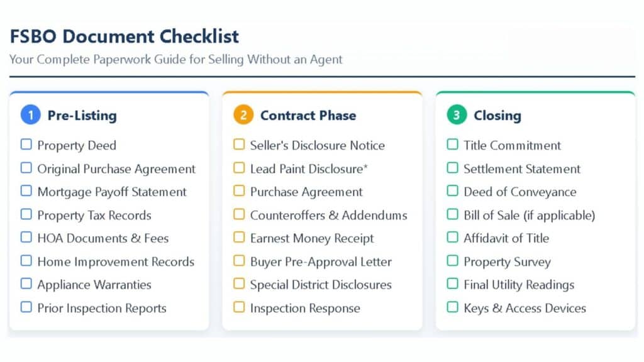Check the Inspection Response checkbox
Image resolution: width=644 pixels, height=362 pixels.
(239, 307)
